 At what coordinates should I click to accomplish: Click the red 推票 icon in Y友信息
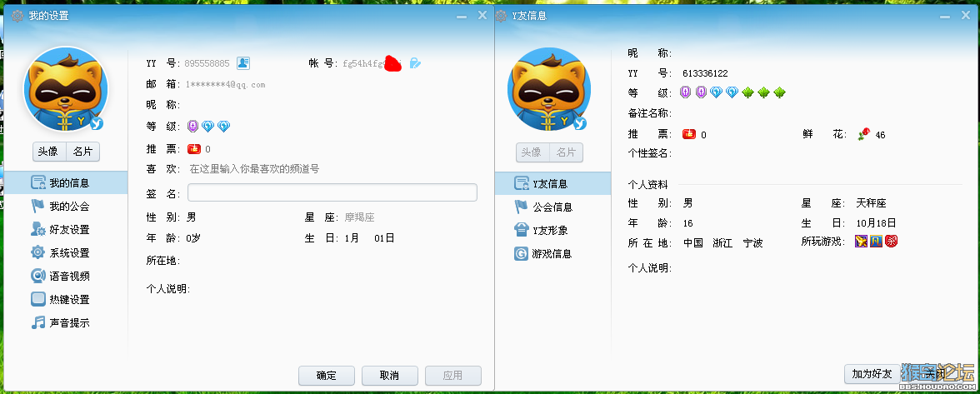click(689, 134)
